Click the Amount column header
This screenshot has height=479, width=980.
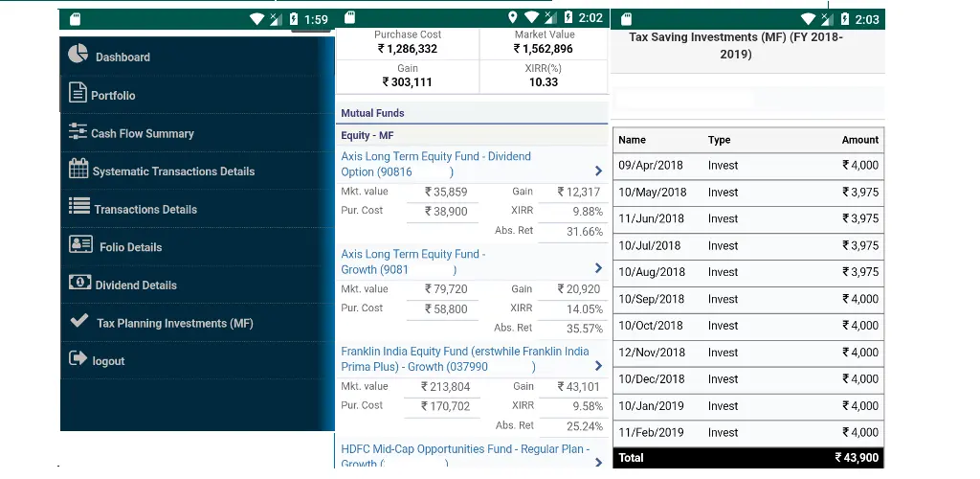tap(860, 140)
